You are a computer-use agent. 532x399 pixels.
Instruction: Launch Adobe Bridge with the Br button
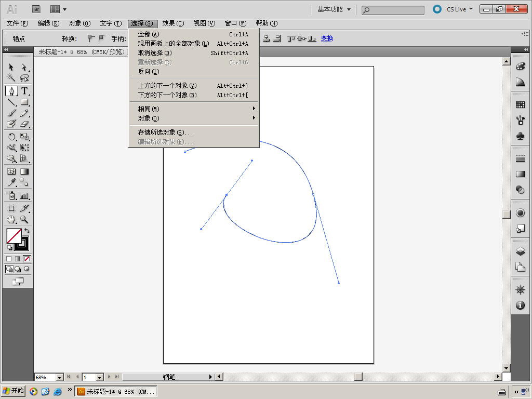[36, 9]
